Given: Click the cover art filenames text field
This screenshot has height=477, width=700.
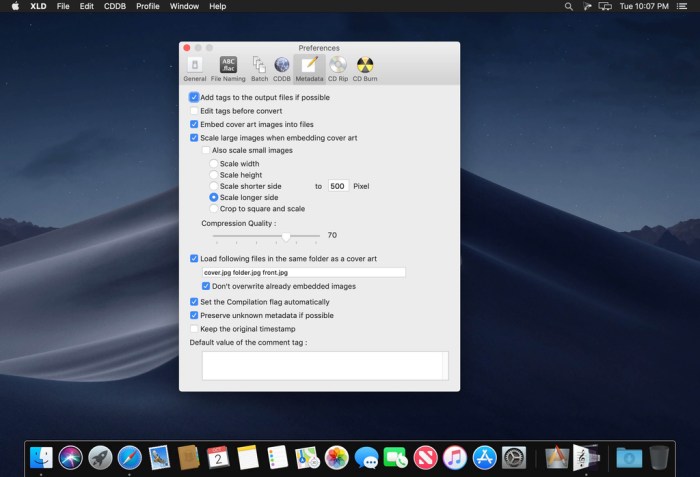Looking at the screenshot, I should tap(303, 272).
